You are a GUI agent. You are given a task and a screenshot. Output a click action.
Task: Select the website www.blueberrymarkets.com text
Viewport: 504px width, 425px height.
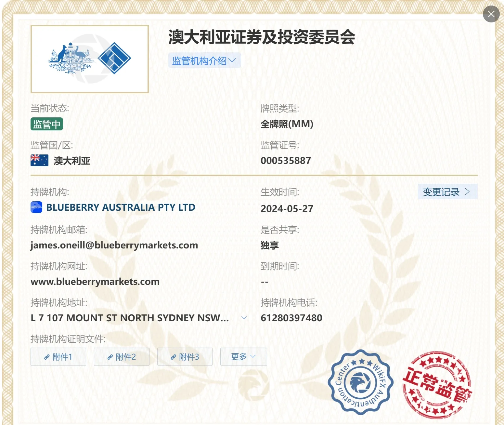pyautogui.click(x=95, y=282)
